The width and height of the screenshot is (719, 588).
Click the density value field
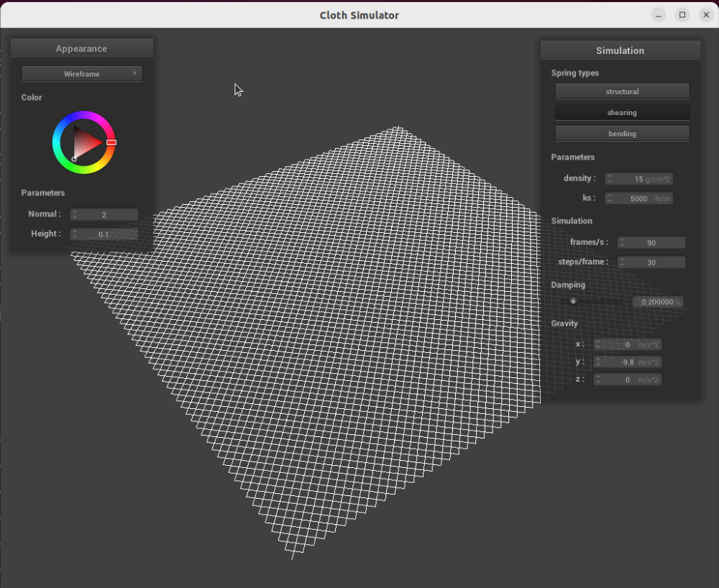[638, 179]
